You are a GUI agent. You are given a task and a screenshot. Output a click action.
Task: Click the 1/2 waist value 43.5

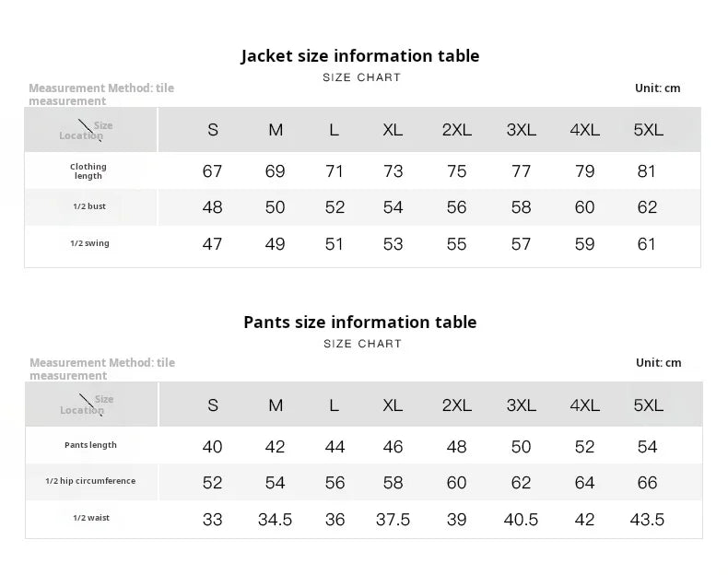coord(647,520)
